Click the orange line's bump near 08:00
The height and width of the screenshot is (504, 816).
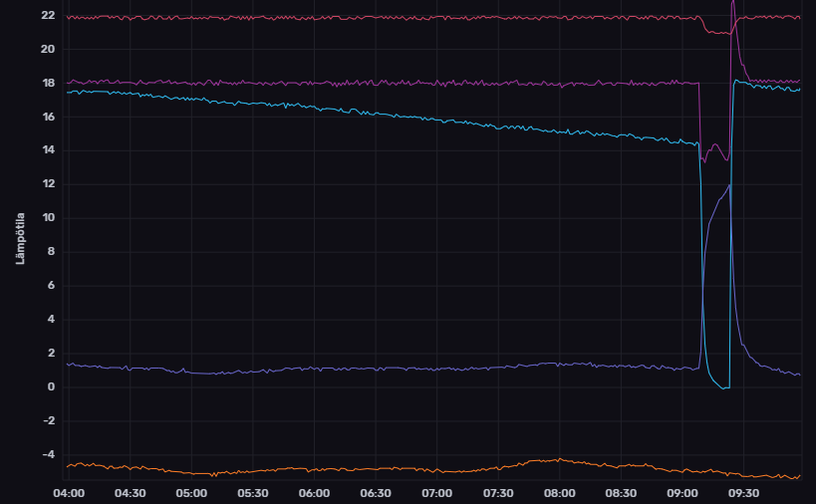click(558, 460)
